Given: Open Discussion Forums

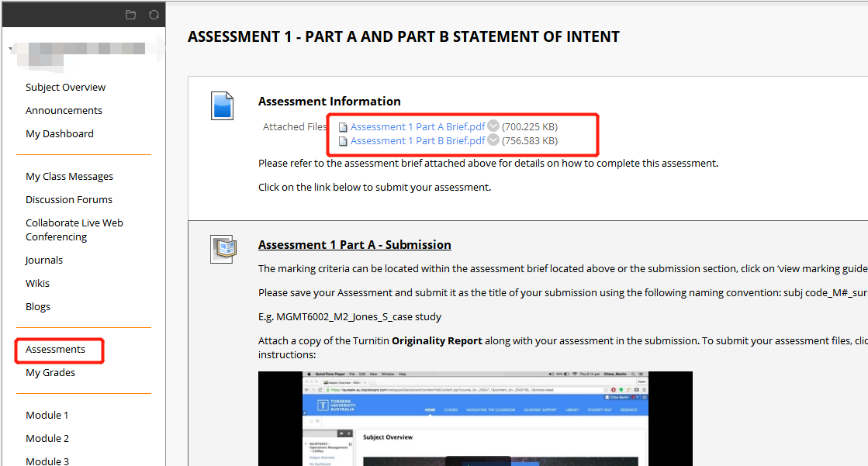Looking at the screenshot, I should tap(68, 199).
